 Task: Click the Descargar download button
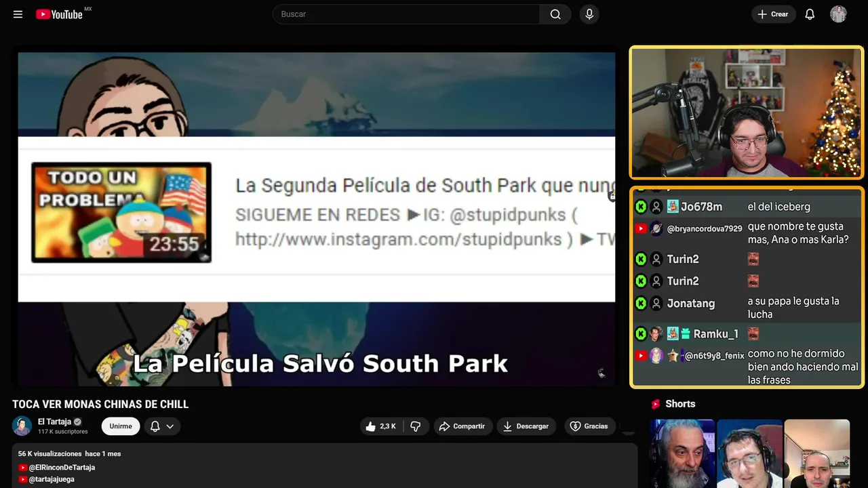click(526, 426)
